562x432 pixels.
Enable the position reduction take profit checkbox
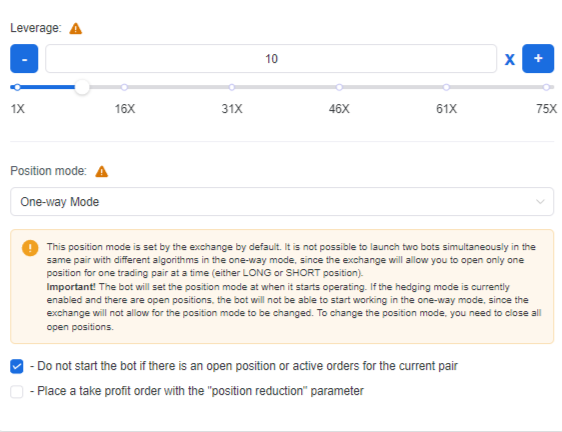[x=17, y=391]
